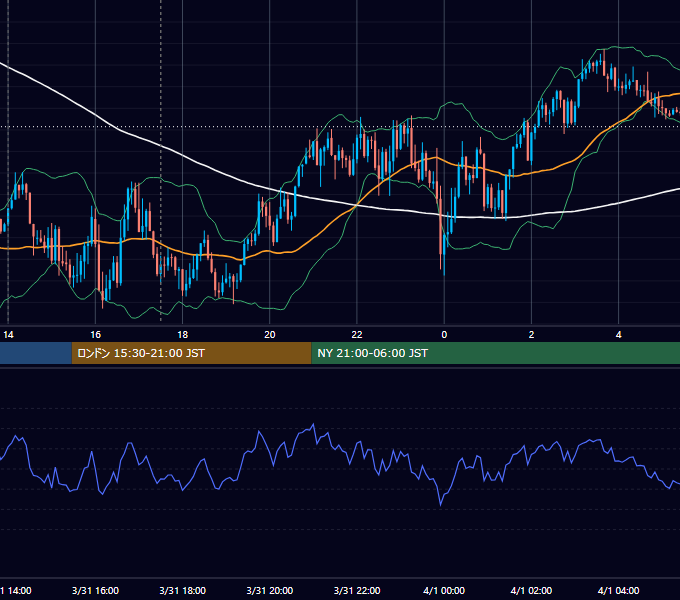
Task: Click the 3/31 20:00 date label
Action: coord(270,590)
